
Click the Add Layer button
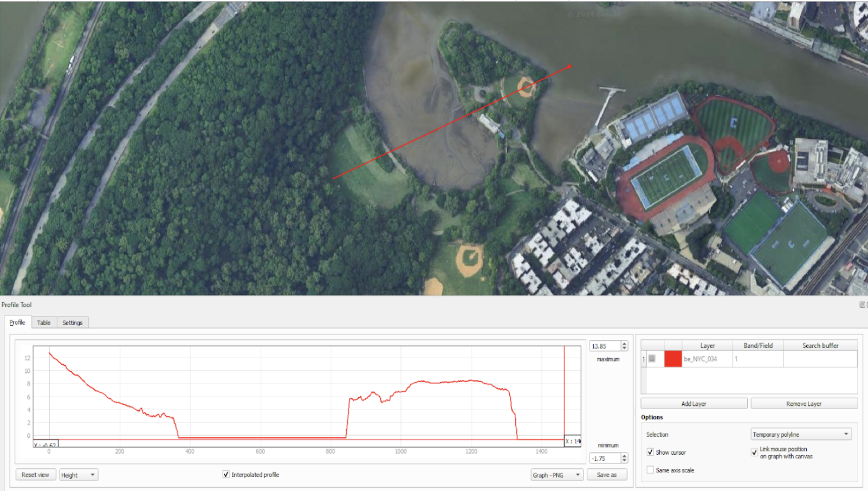coord(694,404)
